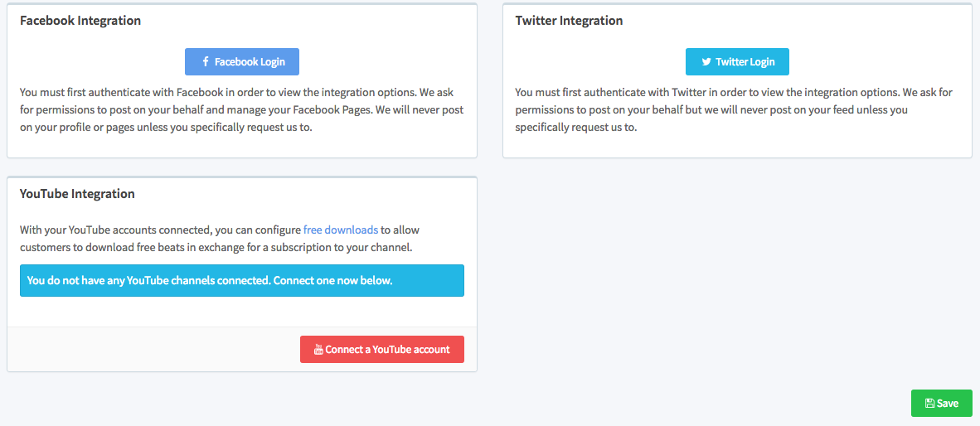The width and height of the screenshot is (980, 426).
Task: Click the floppy disk icon in Save
Action: 929,404
